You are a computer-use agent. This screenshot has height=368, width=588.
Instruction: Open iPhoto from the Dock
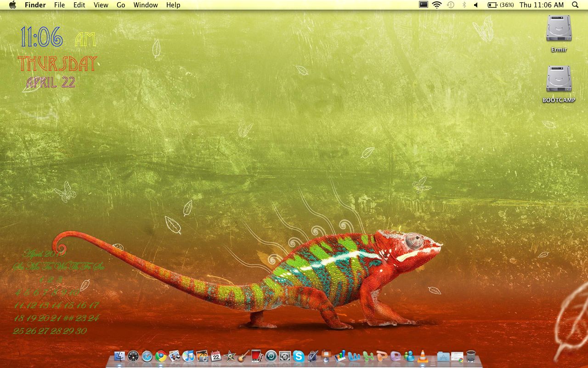(202, 356)
